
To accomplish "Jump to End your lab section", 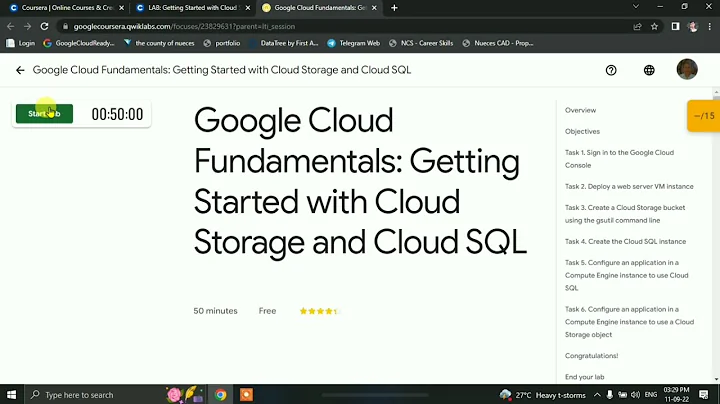I will click(x=585, y=377).
